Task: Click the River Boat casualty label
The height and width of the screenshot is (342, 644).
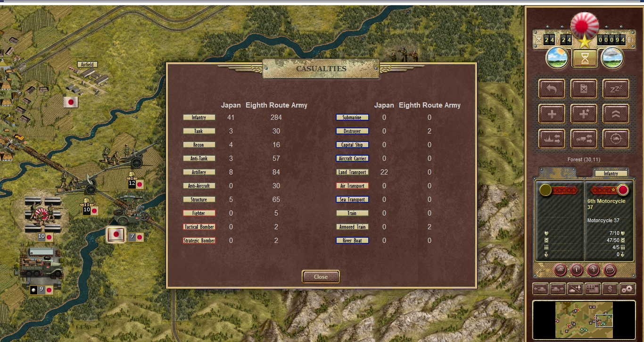Action: click(x=352, y=241)
